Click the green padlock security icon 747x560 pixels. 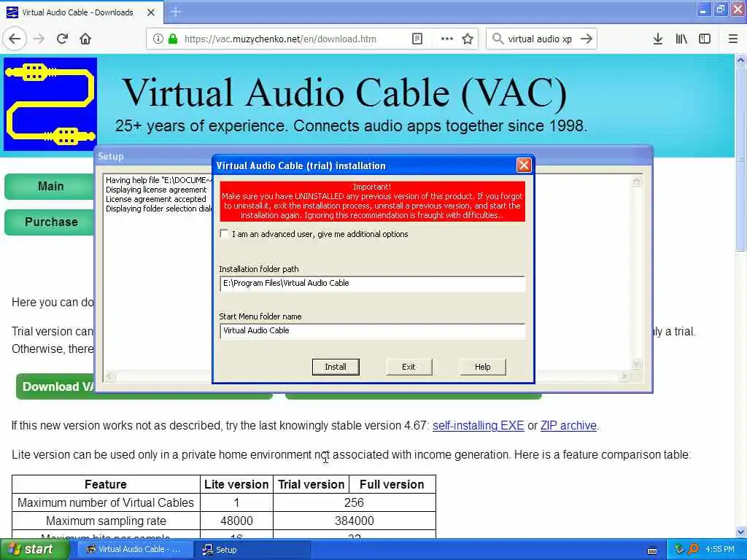pyautogui.click(x=174, y=39)
